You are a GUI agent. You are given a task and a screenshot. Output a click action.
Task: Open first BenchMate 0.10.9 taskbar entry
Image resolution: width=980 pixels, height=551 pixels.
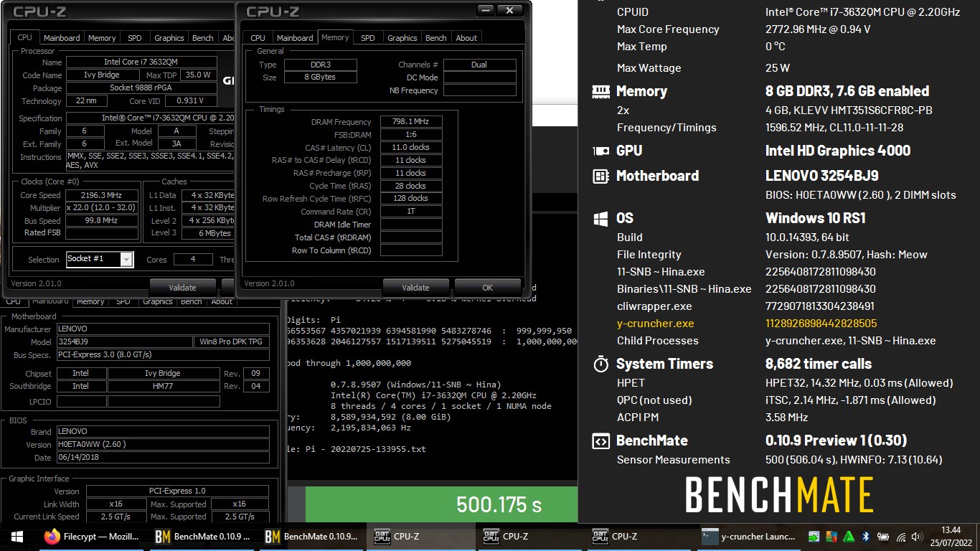click(203, 536)
